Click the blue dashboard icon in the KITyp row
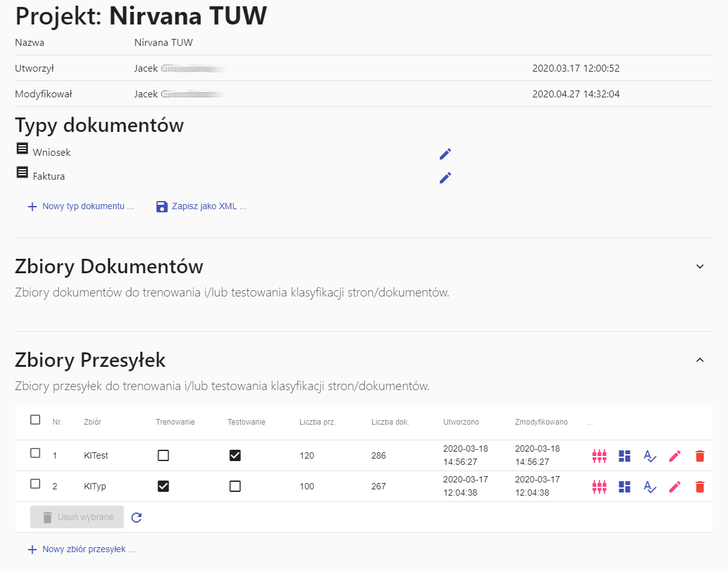This screenshot has width=728, height=571. coord(624,486)
